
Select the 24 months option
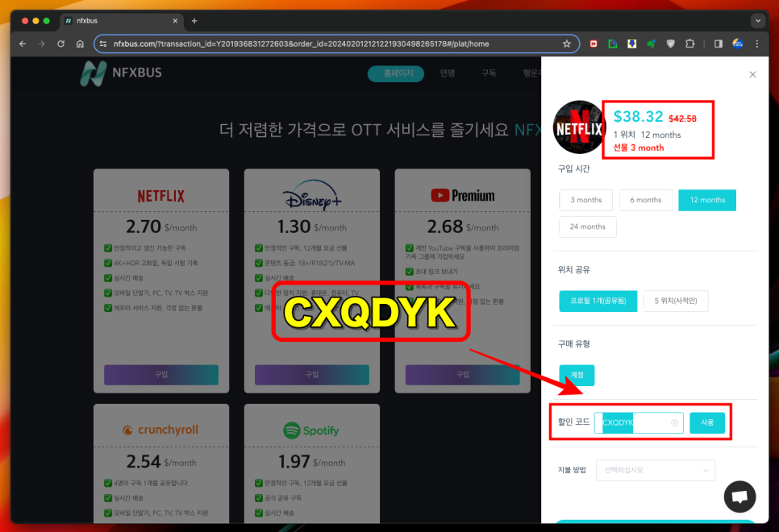588,227
